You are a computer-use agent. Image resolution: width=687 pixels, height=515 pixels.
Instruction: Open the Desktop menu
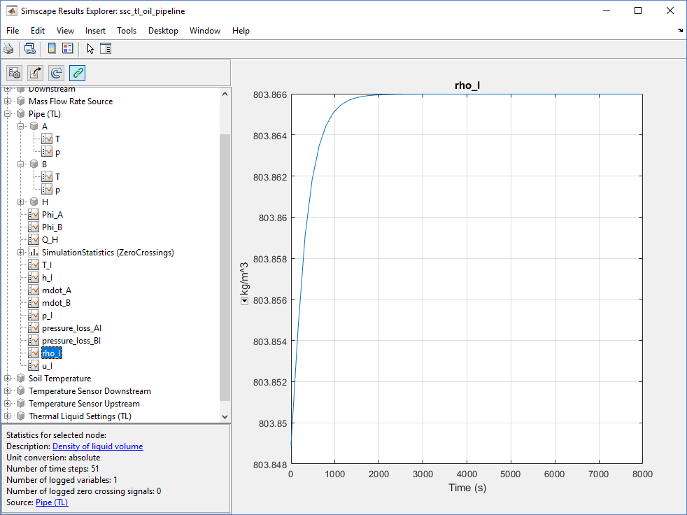[x=163, y=31]
